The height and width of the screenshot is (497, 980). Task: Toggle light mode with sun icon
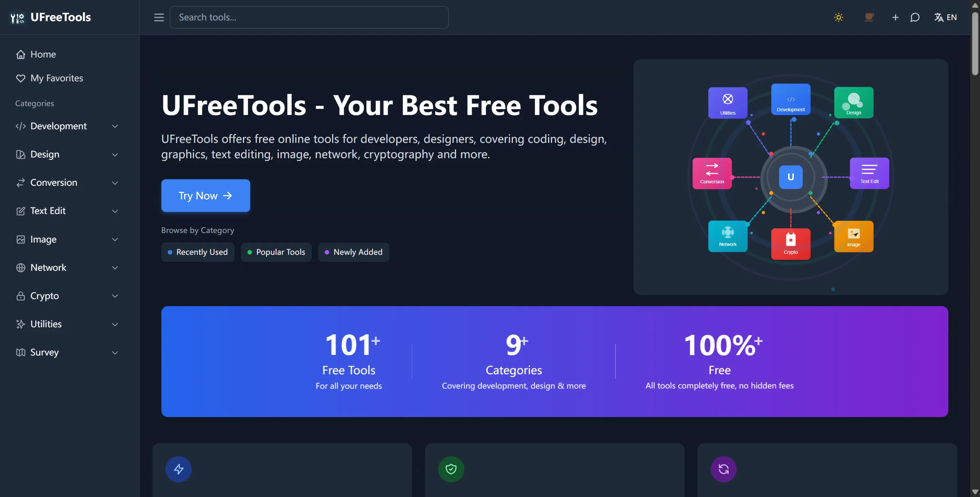click(838, 17)
